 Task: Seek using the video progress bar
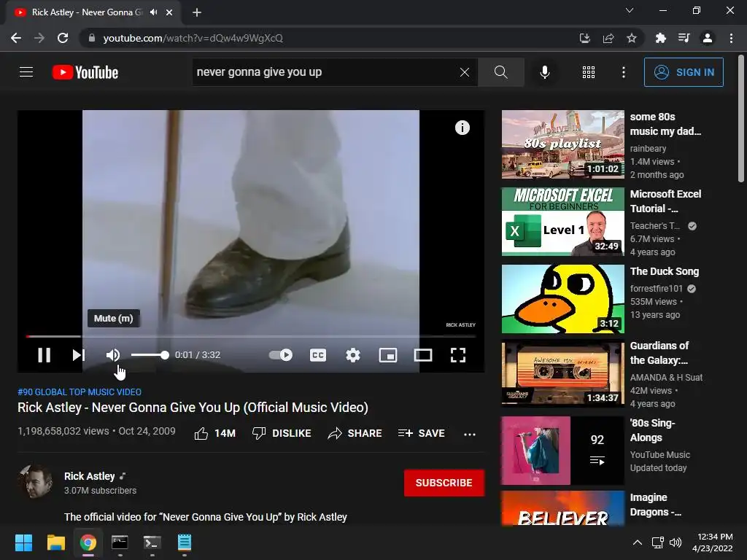tap(251, 336)
